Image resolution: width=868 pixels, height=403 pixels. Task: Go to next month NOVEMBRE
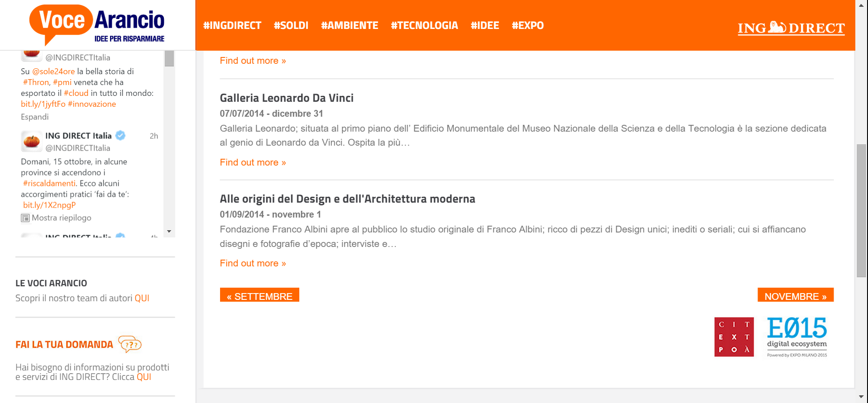pyautogui.click(x=795, y=296)
